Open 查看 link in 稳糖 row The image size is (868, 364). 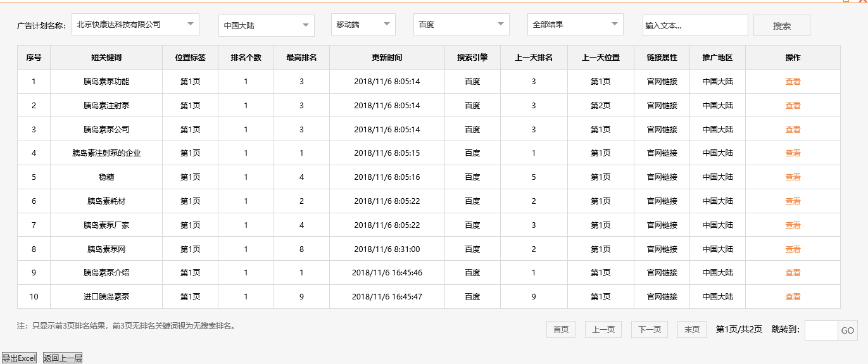click(793, 177)
